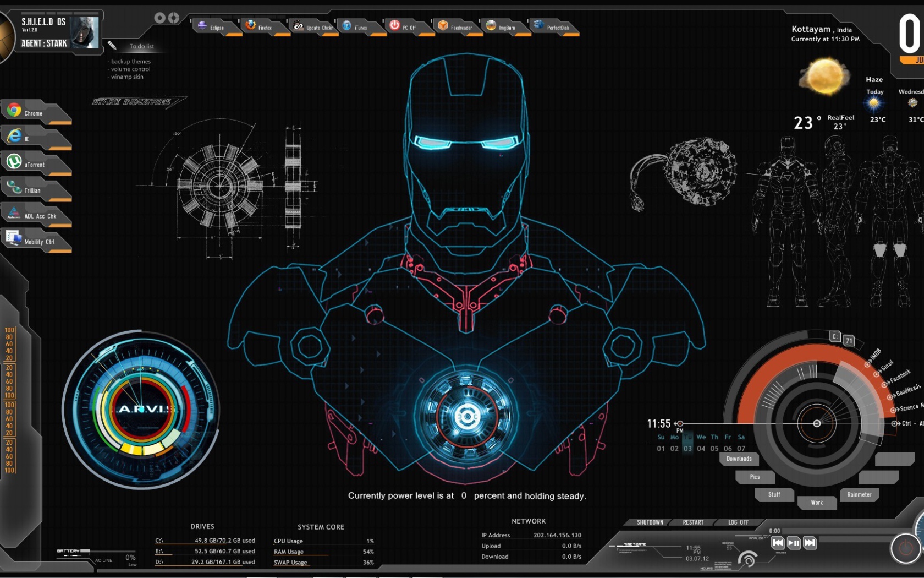This screenshot has height=578, width=924.
Task: Open ImgBurn from the launcher bar
Action: pos(491,26)
